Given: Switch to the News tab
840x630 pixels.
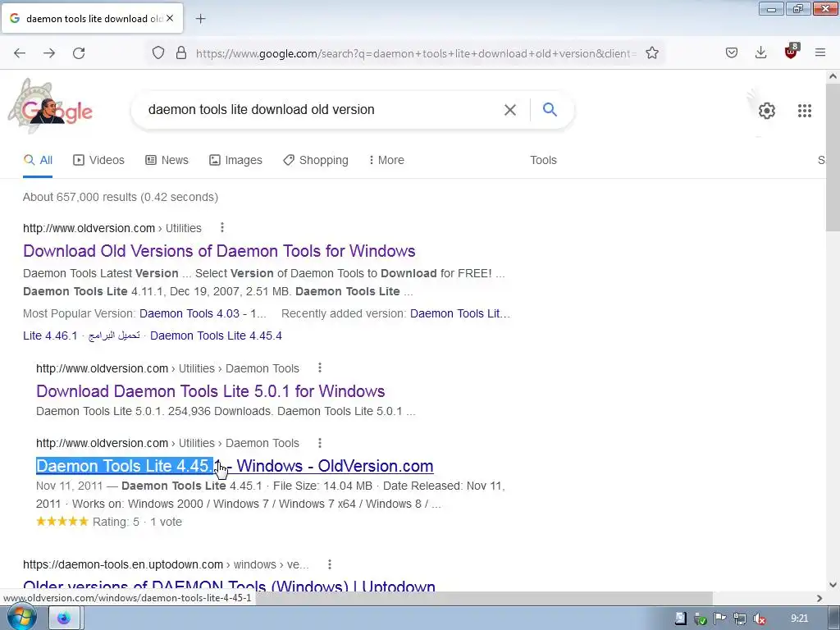Looking at the screenshot, I should [167, 160].
